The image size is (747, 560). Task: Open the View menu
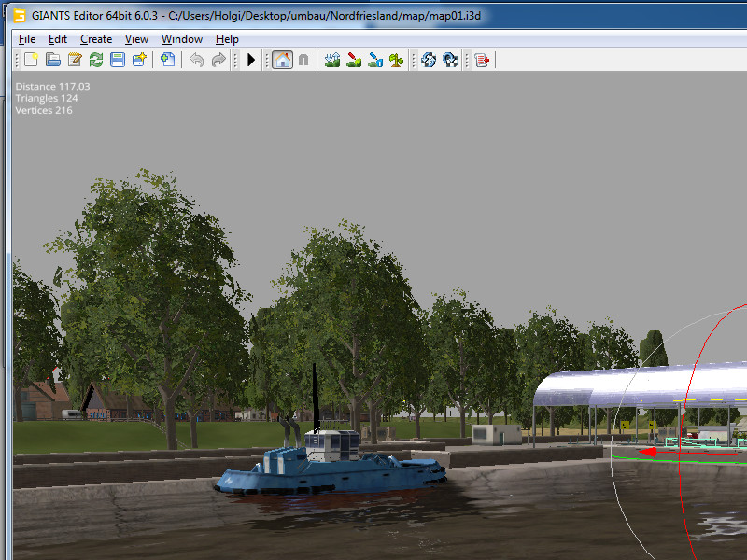(x=136, y=39)
